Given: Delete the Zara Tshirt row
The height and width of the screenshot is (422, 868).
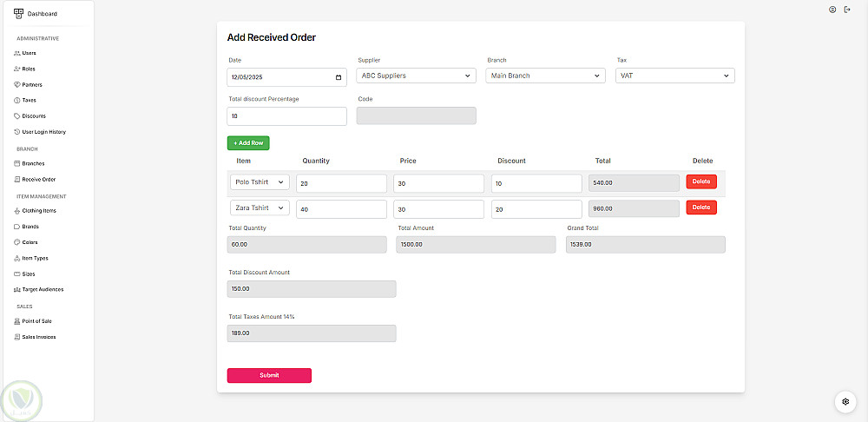Looking at the screenshot, I should (701, 208).
